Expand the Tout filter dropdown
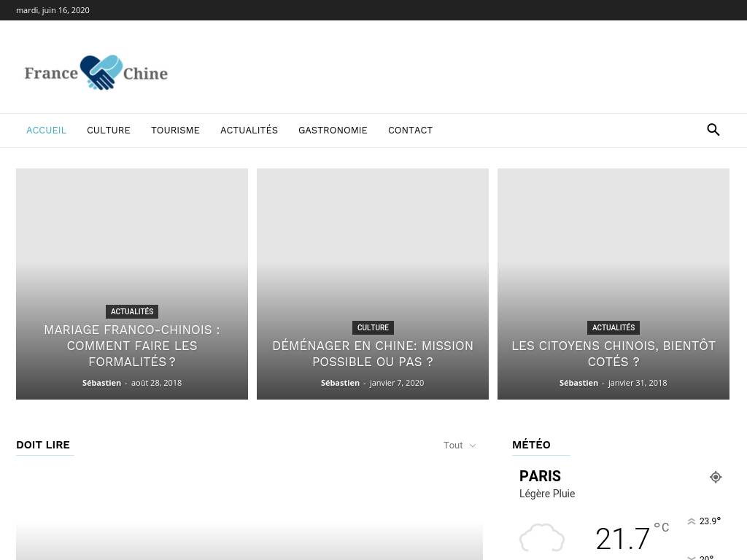The image size is (747, 560). click(x=460, y=446)
